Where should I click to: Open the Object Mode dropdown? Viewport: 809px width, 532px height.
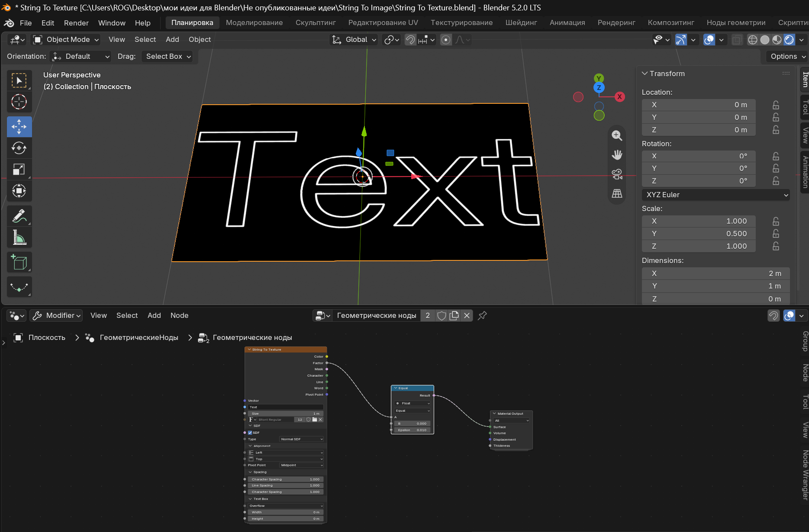point(66,40)
